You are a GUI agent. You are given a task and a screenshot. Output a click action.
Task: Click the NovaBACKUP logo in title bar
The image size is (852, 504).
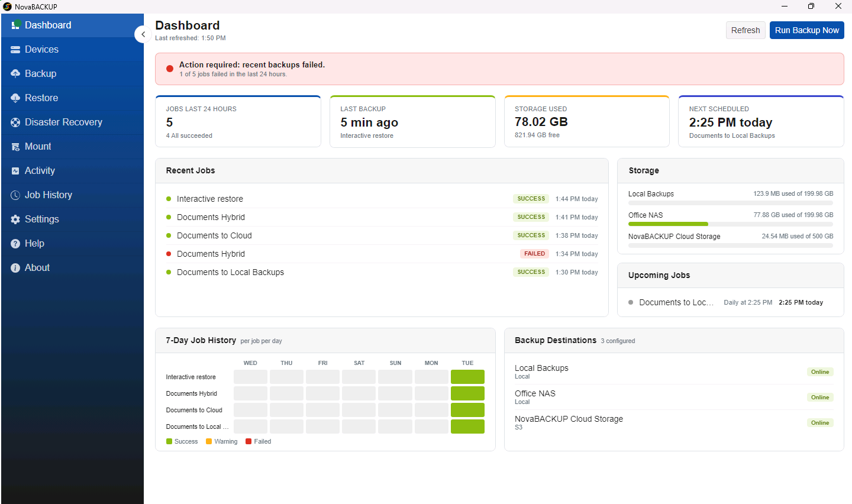(7, 7)
